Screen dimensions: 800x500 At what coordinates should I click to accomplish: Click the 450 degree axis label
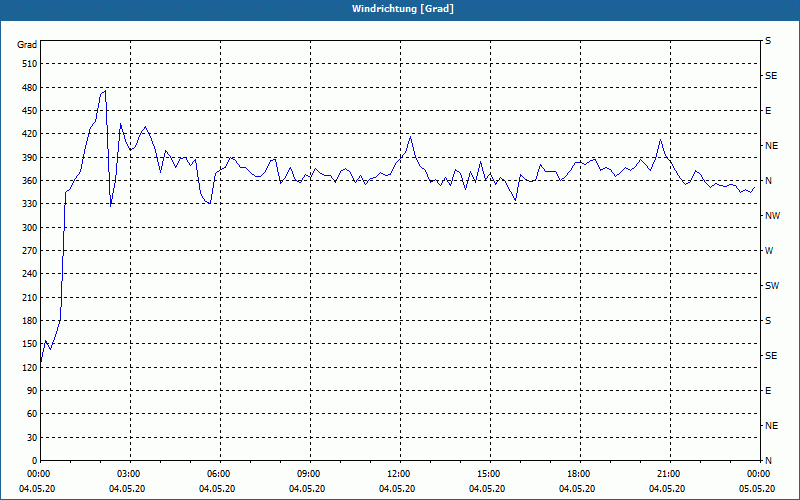point(30,111)
